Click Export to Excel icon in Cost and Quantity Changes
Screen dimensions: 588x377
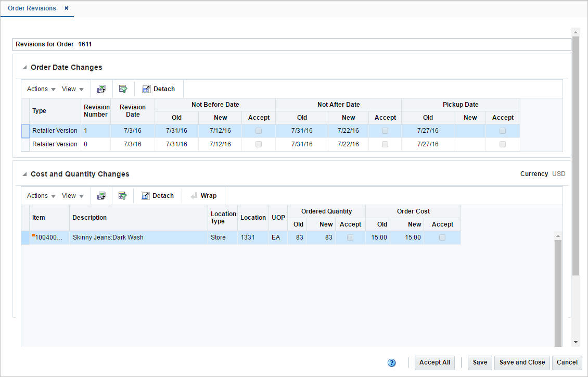(x=101, y=196)
